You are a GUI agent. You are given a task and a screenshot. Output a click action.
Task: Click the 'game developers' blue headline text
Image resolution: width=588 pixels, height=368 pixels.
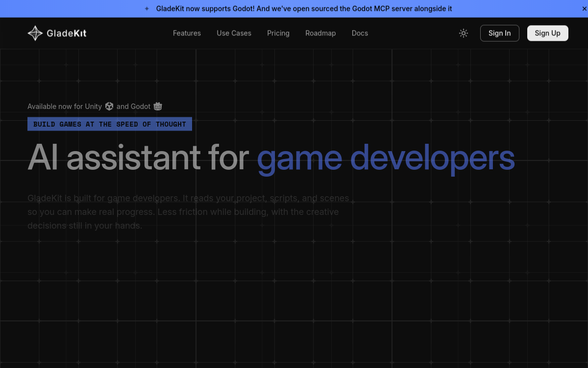click(x=386, y=158)
